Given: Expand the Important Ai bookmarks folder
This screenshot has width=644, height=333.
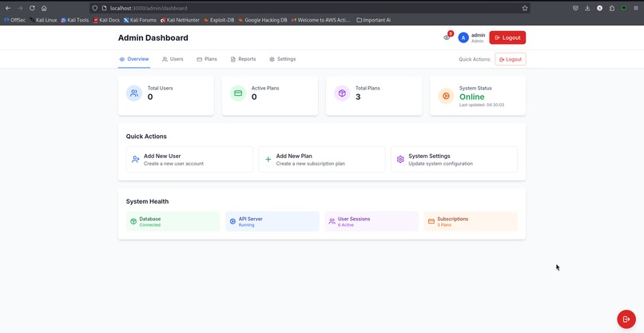Looking at the screenshot, I should coord(373,20).
